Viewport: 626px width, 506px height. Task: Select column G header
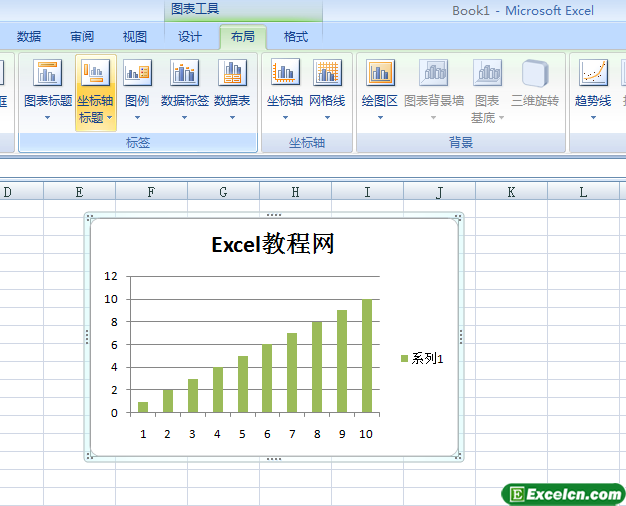(223, 192)
